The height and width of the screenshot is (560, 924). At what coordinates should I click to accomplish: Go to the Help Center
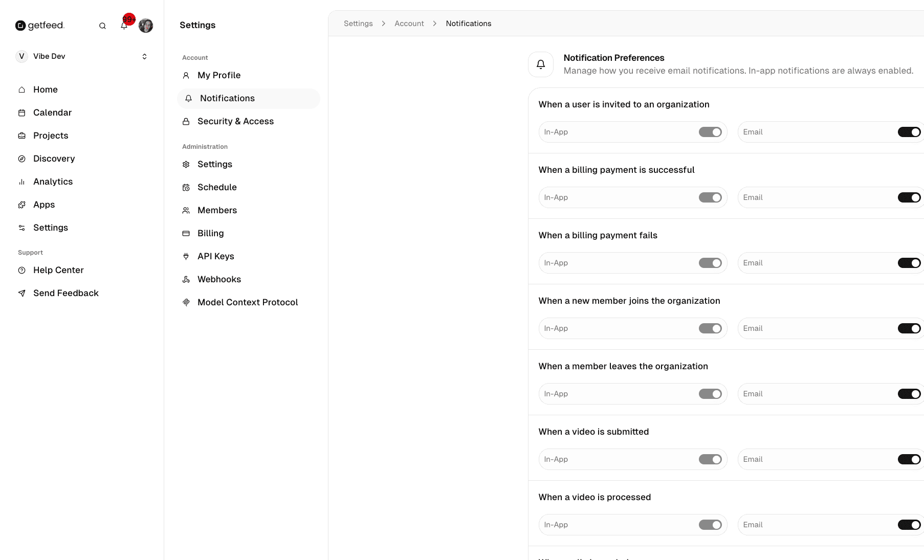tap(58, 270)
